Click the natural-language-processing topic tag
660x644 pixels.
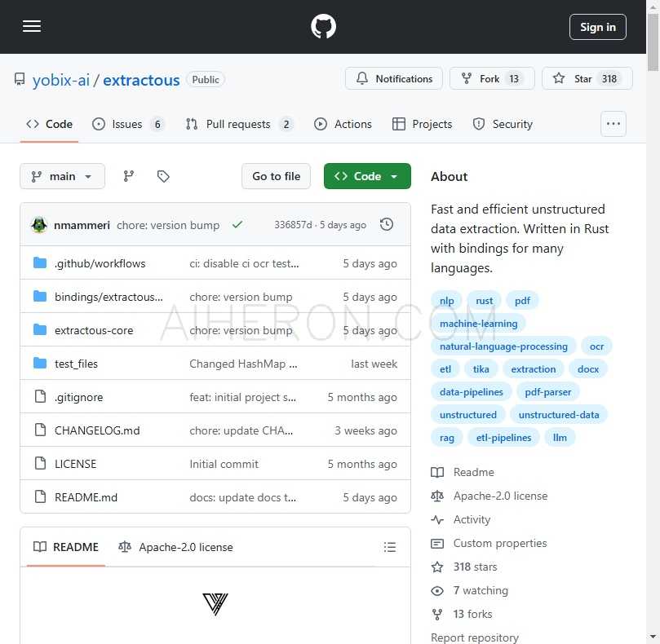pos(503,346)
